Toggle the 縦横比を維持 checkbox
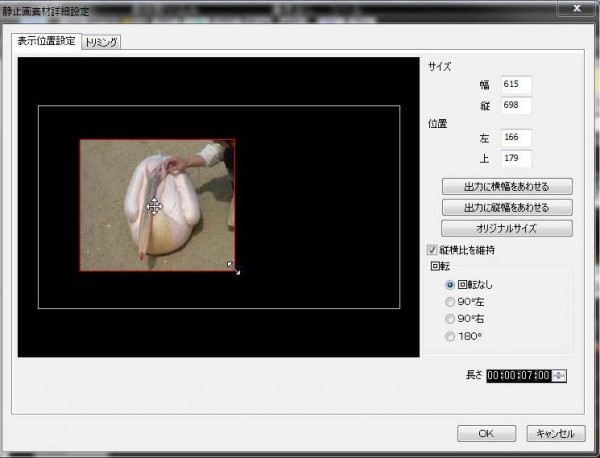This screenshot has width=600, height=458. tap(432, 249)
